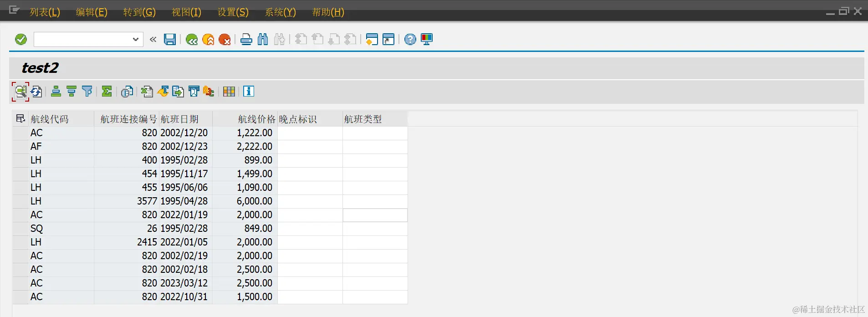Image resolution: width=868 pixels, height=317 pixels.
Task: Open the 编辑(E) menu
Action: tap(92, 12)
